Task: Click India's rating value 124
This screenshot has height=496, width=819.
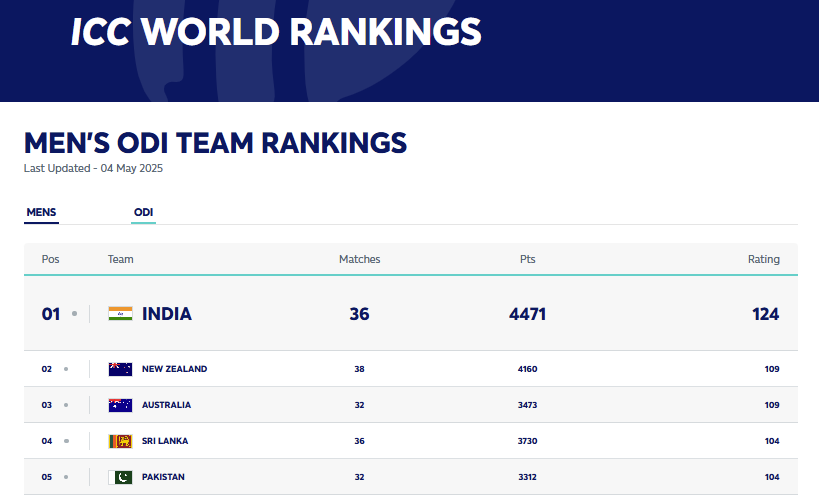Action: point(765,314)
